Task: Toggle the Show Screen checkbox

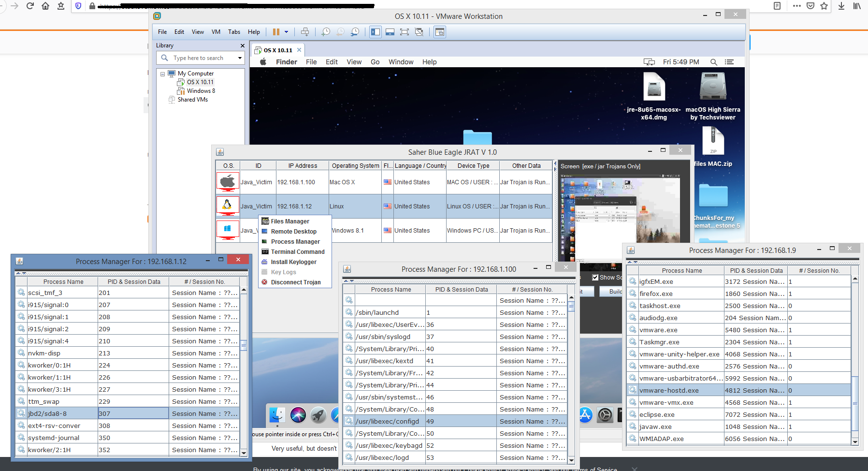Action: point(595,278)
